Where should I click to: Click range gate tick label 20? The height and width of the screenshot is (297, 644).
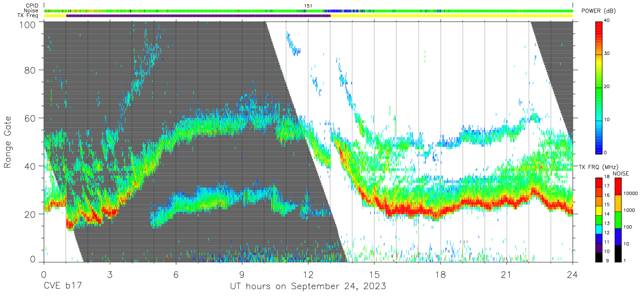(x=30, y=214)
